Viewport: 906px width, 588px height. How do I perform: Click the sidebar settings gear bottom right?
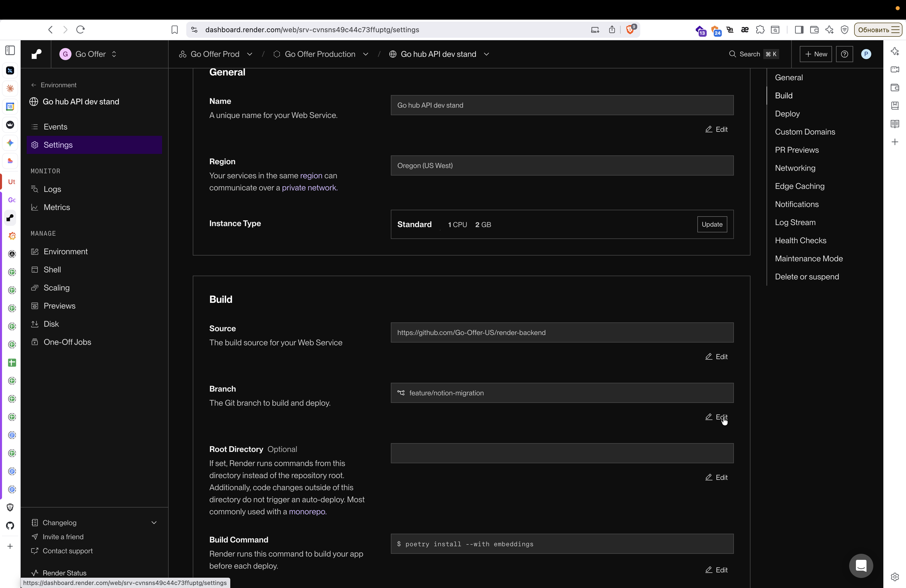point(895,577)
